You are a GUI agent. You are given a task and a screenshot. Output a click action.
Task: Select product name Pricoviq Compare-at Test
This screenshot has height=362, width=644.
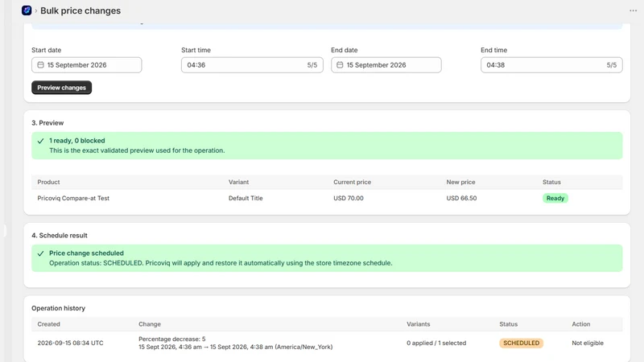[x=73, y=198]
